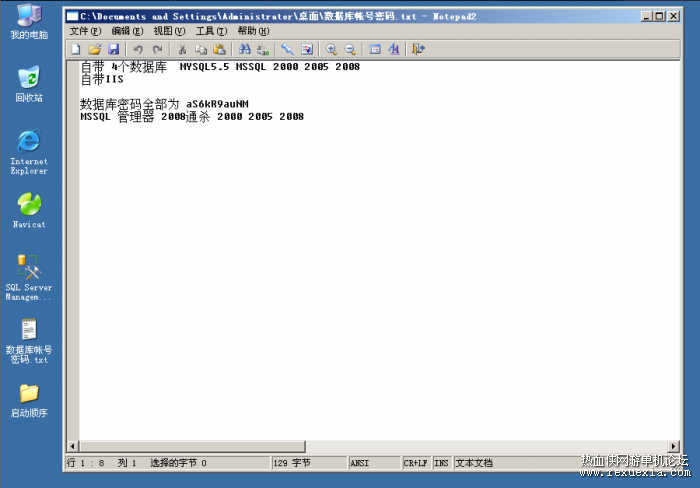Screen dimensions: 700x488
Task: Select the SQL Server Management desktop icon
Action: point(29,277)
